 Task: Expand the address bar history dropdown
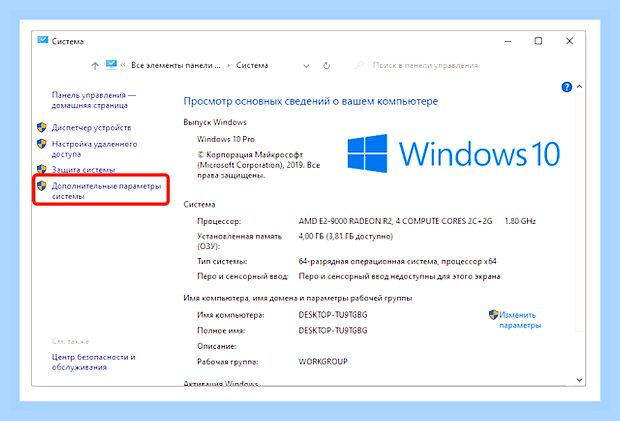[x=306, y=66]
